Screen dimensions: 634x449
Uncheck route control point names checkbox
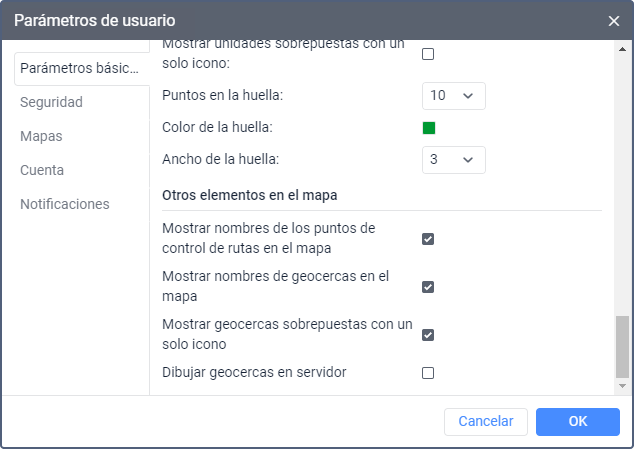click(x=428, y=239)
